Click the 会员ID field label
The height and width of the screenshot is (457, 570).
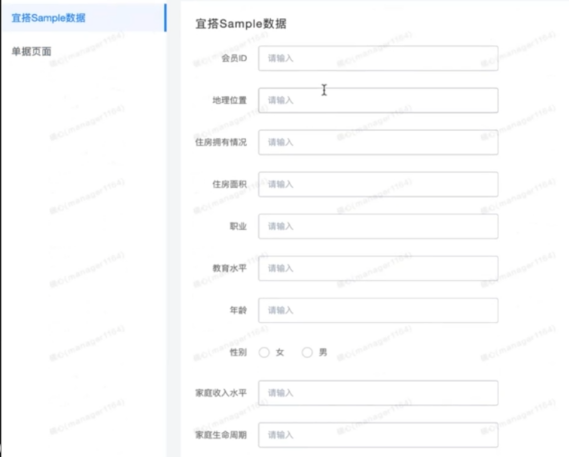point(234,58)
